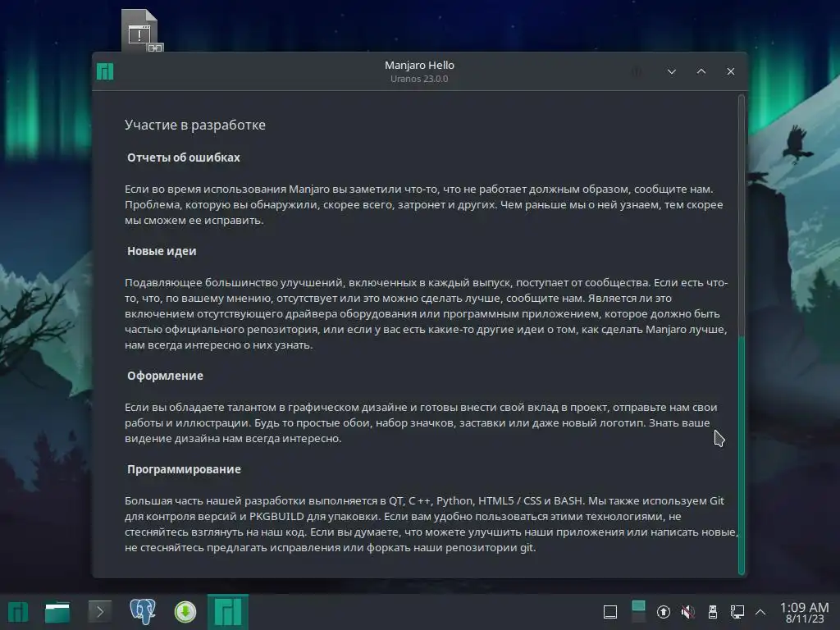This screenshot has width=840, height=630.
Task: Open the virtual desktop pager widget
Action: tap(638, 612)
